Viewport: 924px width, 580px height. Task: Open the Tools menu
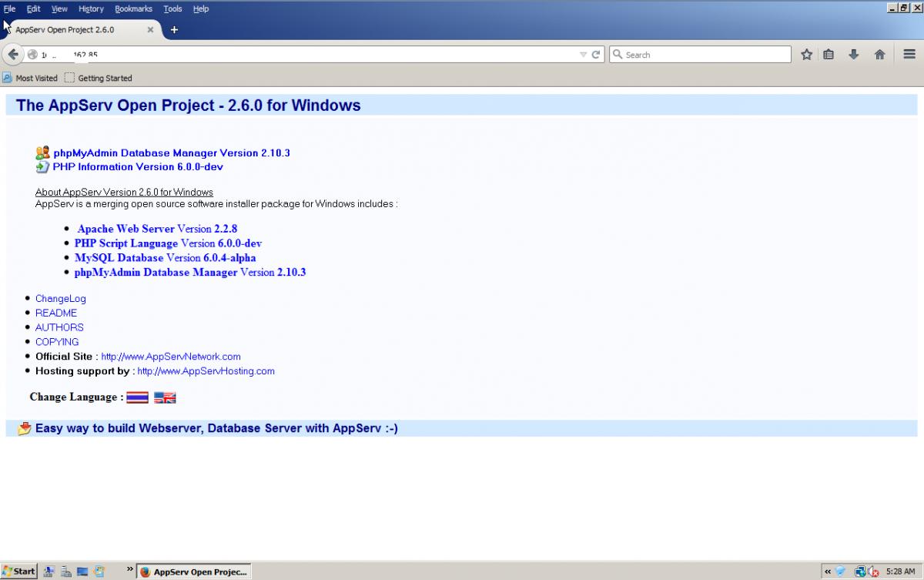coord(172,8)
